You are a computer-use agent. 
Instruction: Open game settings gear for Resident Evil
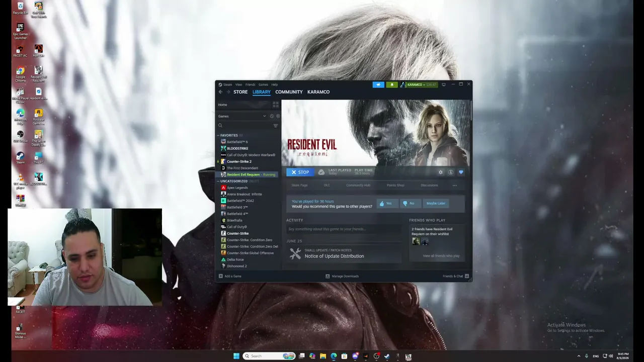pyautogui.click(x=441, y=172)
